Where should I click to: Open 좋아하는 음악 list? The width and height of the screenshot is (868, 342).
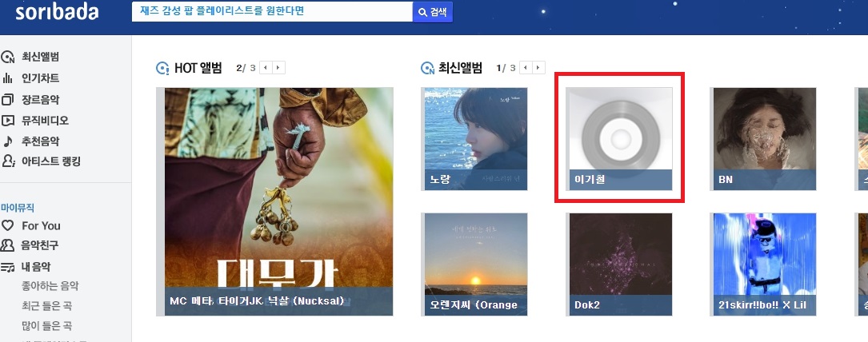click(x=50, y=285)
